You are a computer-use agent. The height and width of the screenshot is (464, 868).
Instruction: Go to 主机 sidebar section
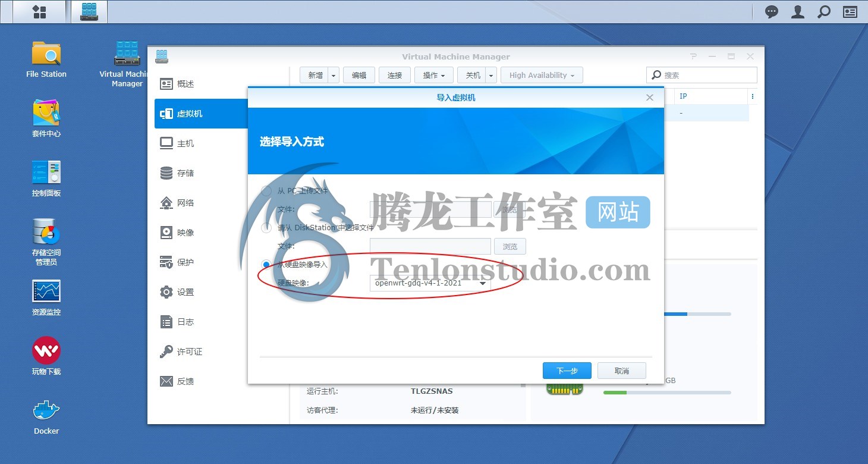click(201, 143)
